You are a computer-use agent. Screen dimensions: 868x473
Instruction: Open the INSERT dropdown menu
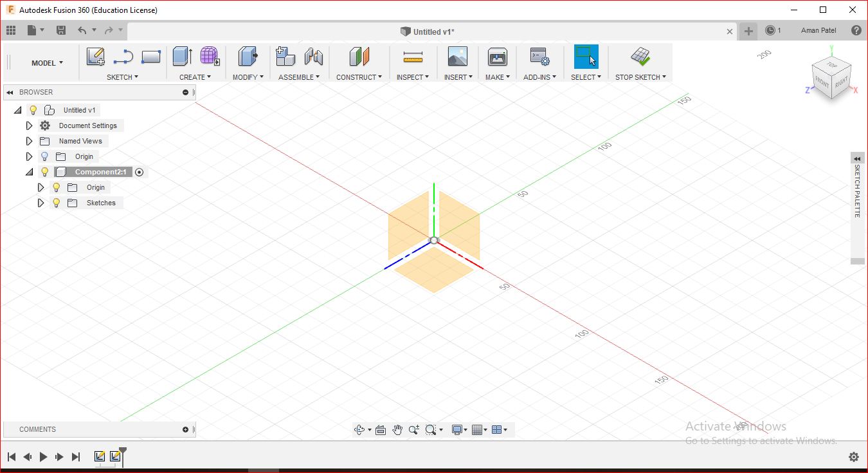tap(458, 77)
